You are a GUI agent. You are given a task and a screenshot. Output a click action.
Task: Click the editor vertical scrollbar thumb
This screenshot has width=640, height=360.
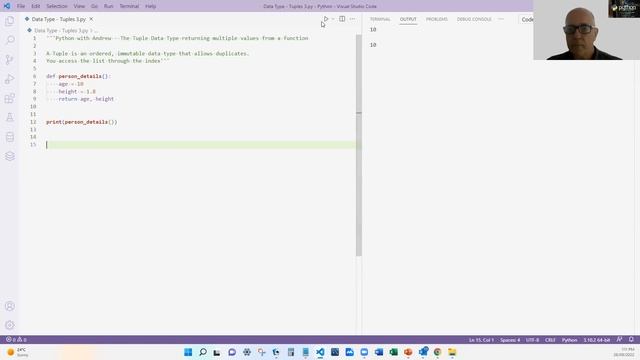coord(359,145)
